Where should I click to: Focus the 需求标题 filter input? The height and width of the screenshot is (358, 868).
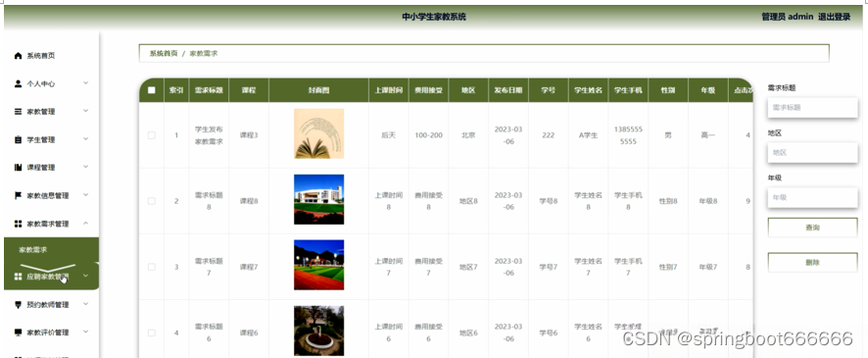tap(812, 108)
